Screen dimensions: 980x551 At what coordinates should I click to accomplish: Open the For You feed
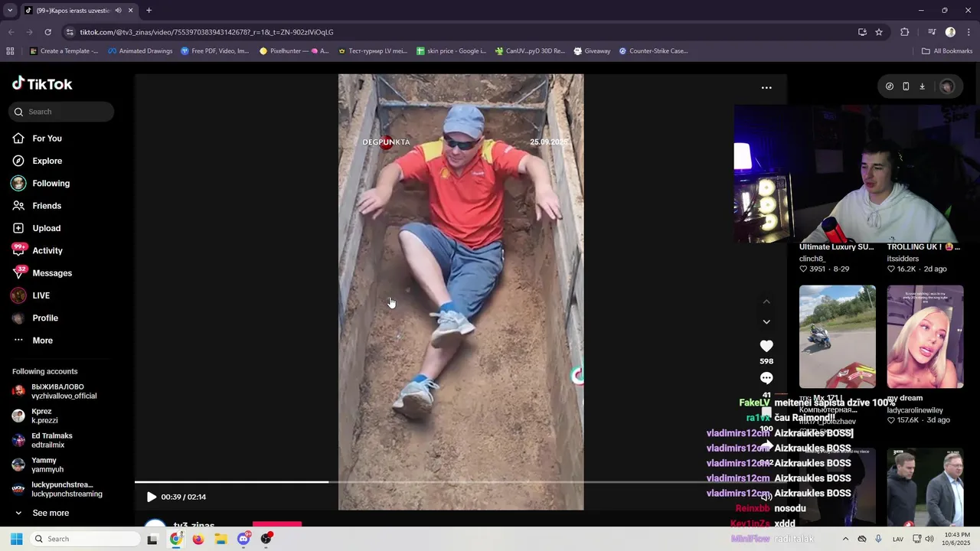[x=37, y=139]
